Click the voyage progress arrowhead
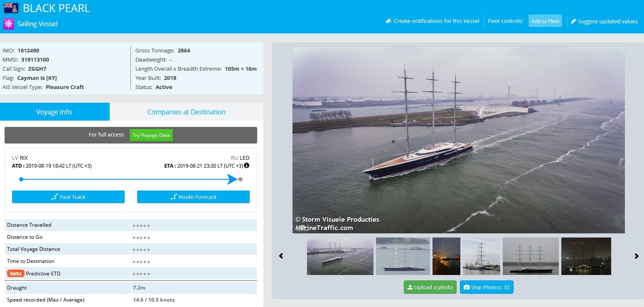The height and width of the screenshot is (307, 644). [232, 179]
